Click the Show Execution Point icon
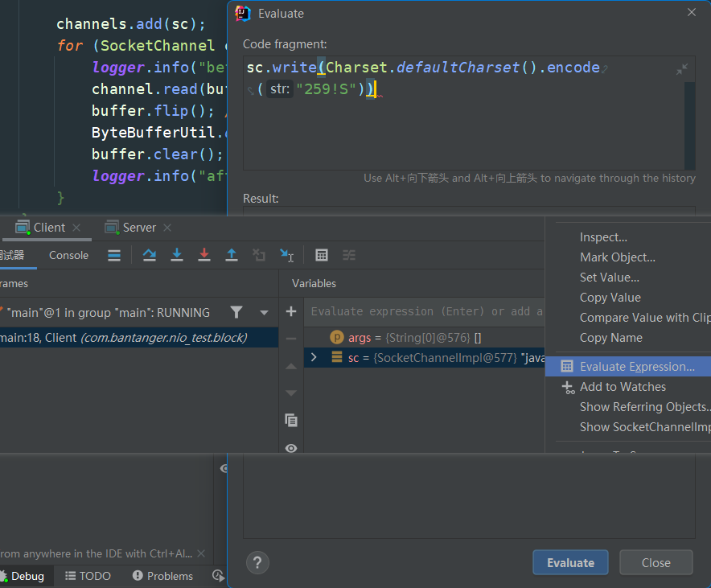Viewport: 711px width, 588px height. [114, 255]
